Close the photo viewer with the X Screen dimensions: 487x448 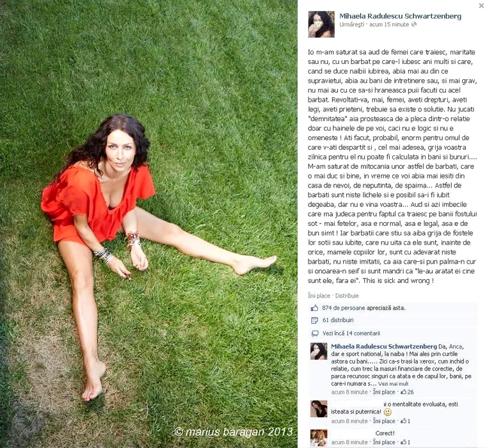pos(481,5)
